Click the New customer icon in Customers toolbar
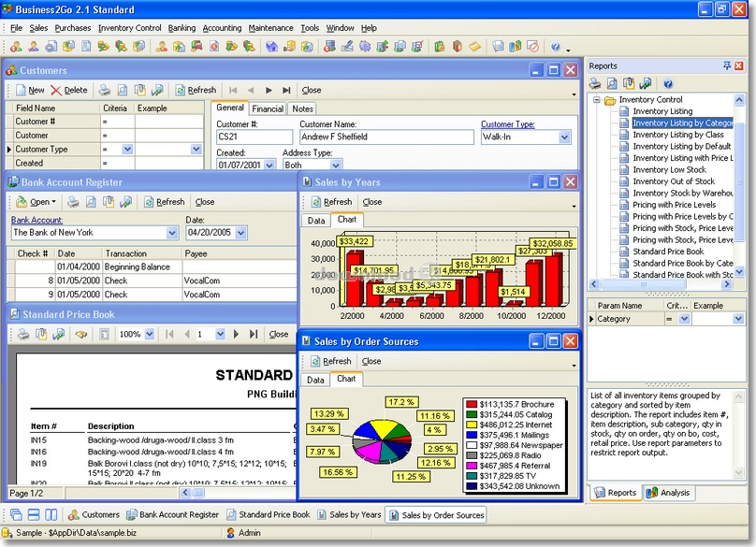 tap(29, 91)
